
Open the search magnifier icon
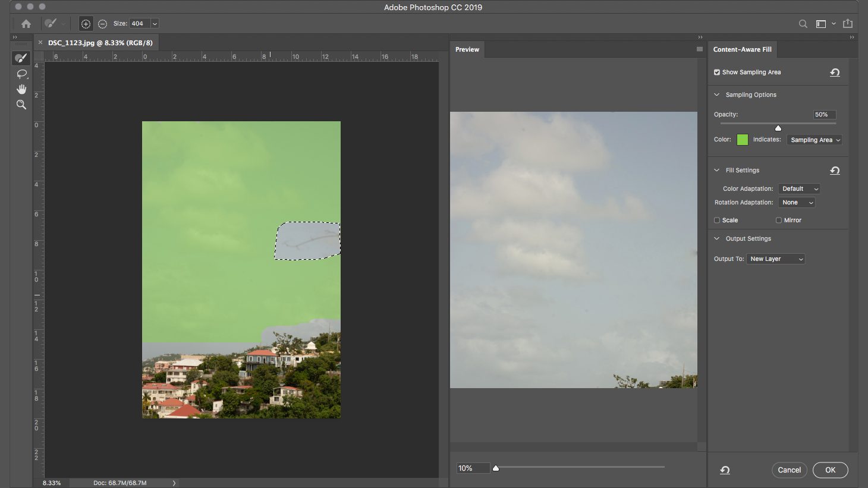tap(803, 24)
